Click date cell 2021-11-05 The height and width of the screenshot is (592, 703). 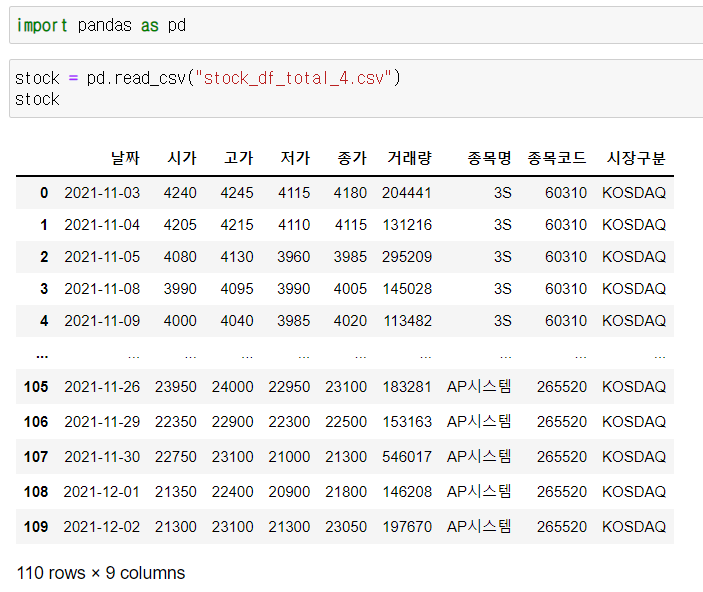102,257
